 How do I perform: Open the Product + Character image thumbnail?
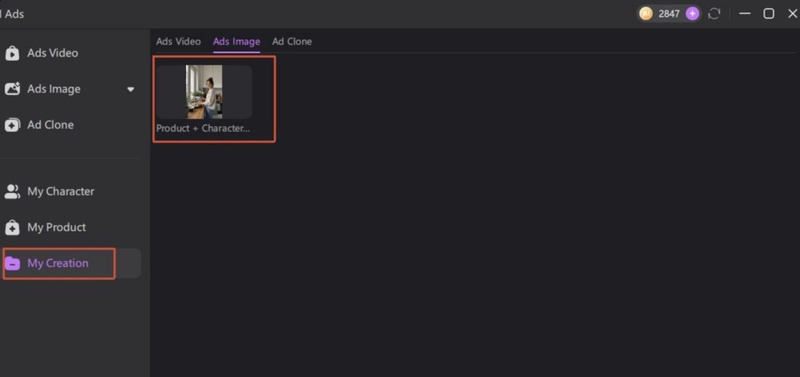pos(204,92)
